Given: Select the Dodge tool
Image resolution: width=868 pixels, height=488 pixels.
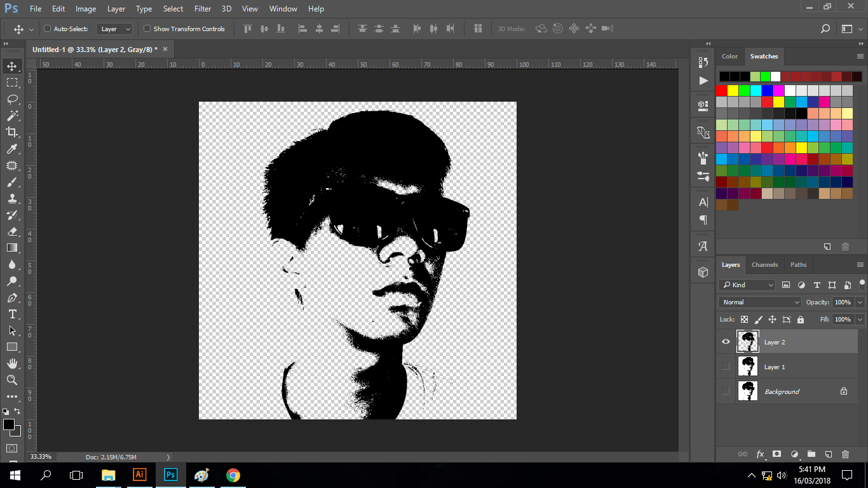Looking at the screenshot, I should click(12, 281).
